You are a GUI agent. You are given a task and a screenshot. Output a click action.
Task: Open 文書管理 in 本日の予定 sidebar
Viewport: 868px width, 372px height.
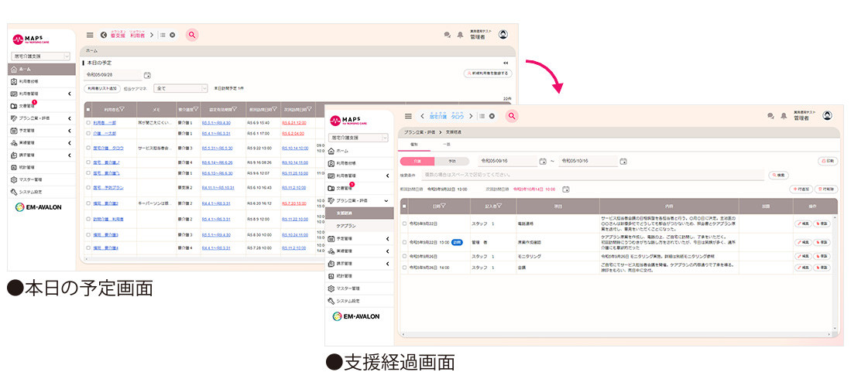42,106
